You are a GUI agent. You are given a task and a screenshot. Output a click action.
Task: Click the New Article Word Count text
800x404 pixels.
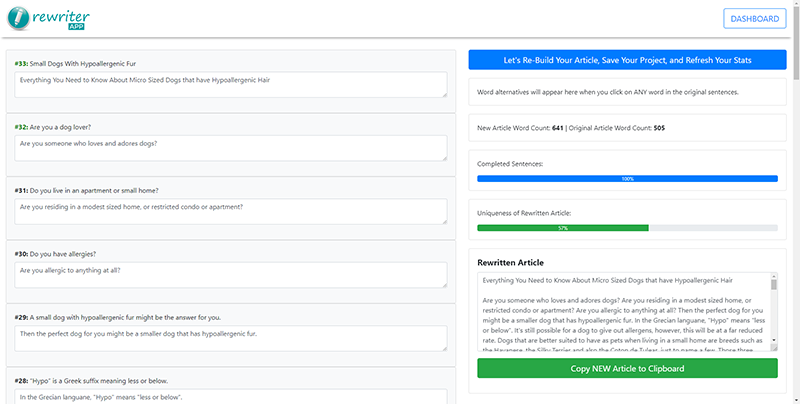coord(520,128)
